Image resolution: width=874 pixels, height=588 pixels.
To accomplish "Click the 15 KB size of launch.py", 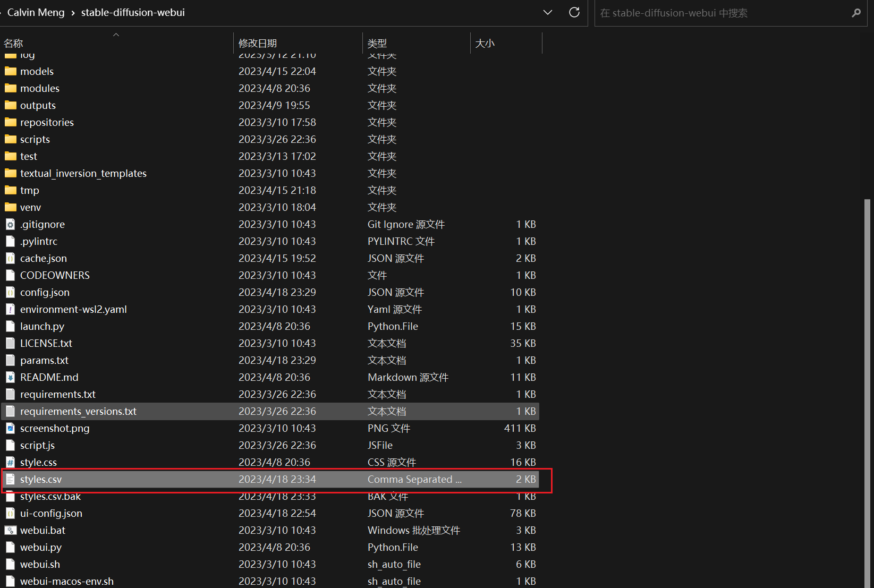I will [x=523, y=326].
